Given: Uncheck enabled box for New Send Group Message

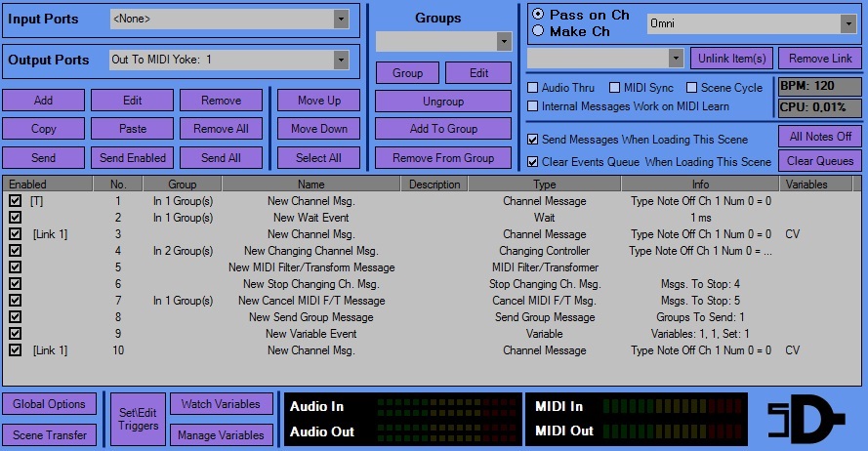Looking at the screenshot, I should [x=15, y=317].
